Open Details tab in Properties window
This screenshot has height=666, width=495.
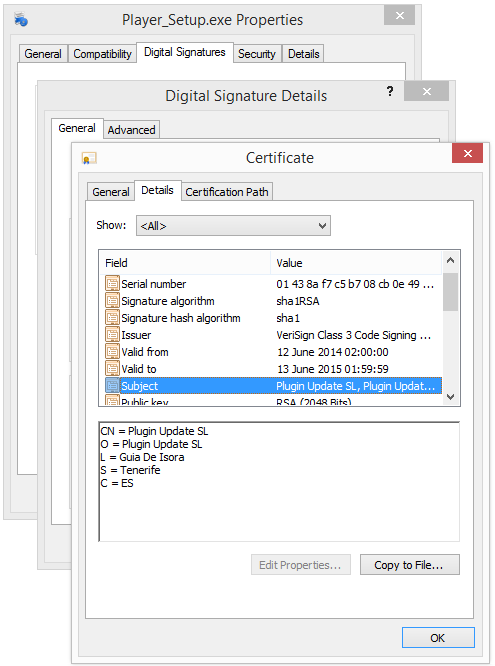303,54
